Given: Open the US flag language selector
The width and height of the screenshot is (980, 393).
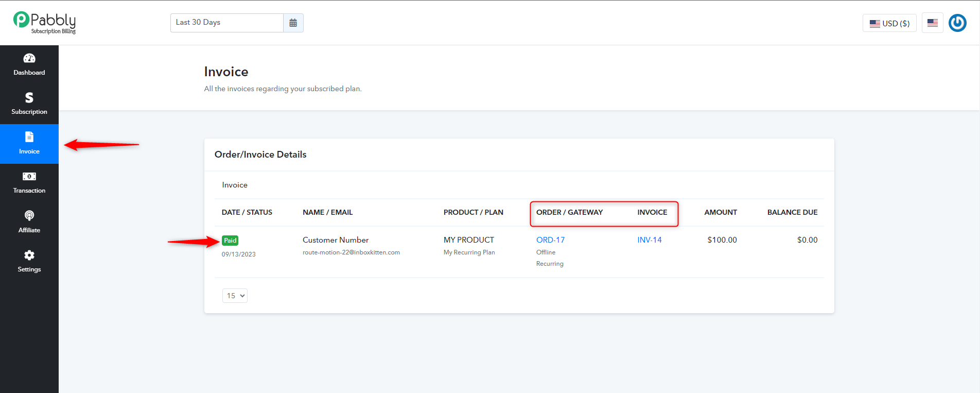Looking at the screenshot, I should 933,23.
